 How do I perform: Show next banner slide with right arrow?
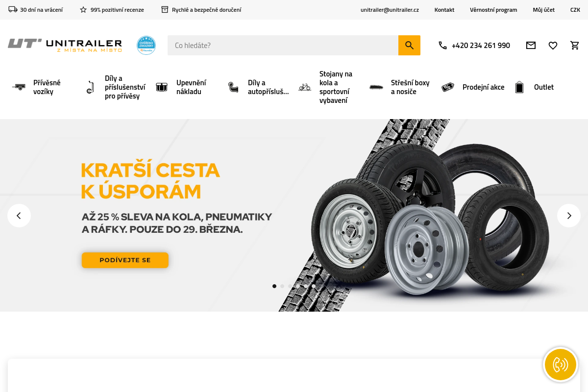click(569, 216)
